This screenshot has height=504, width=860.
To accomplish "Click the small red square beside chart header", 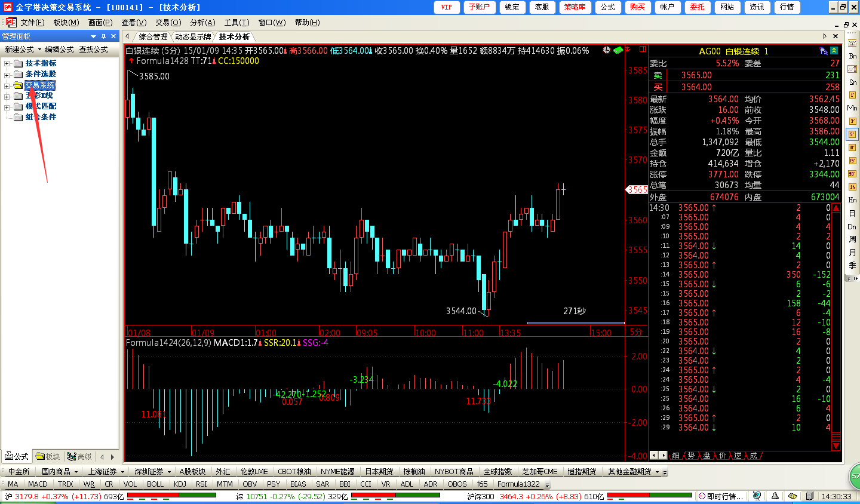I will click(643, 49).
